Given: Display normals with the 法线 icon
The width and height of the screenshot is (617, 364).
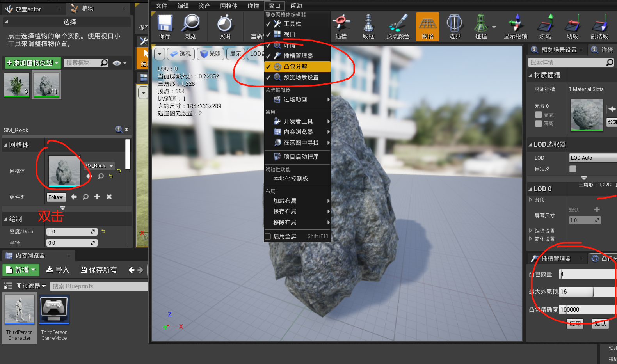Looking at the screenshot, I should click(x=545, y=27).
